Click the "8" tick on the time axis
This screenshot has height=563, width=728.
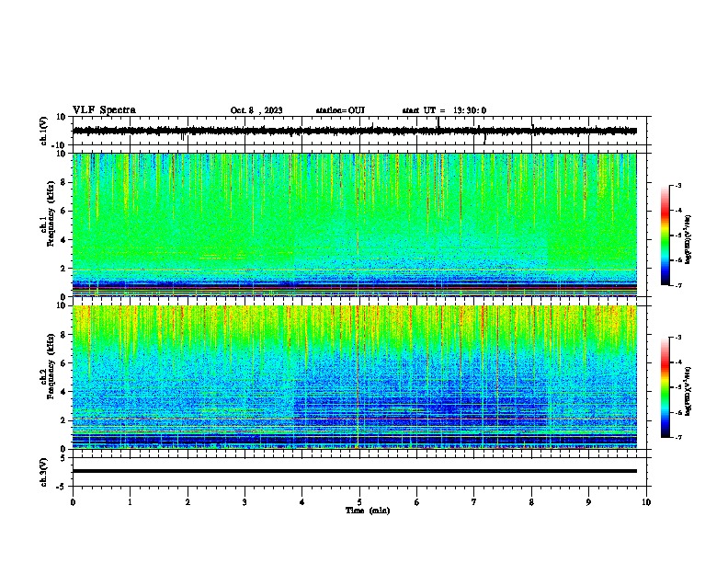point(531,502)
